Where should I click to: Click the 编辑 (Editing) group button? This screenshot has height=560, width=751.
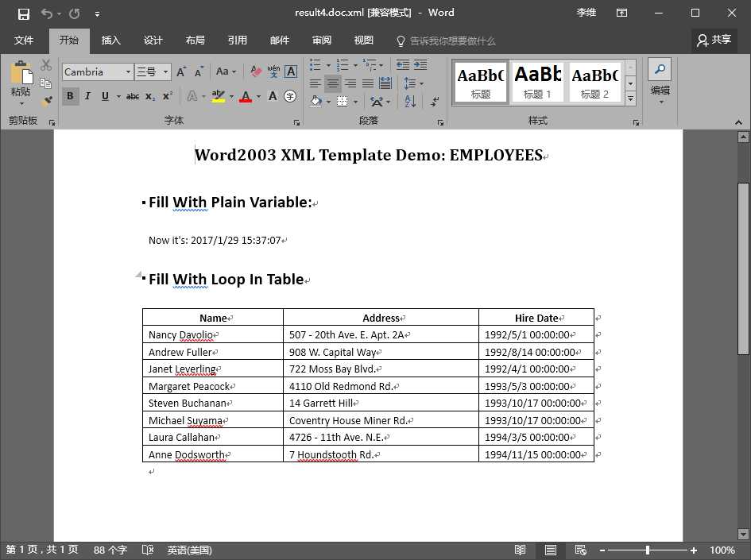[660, 81]
